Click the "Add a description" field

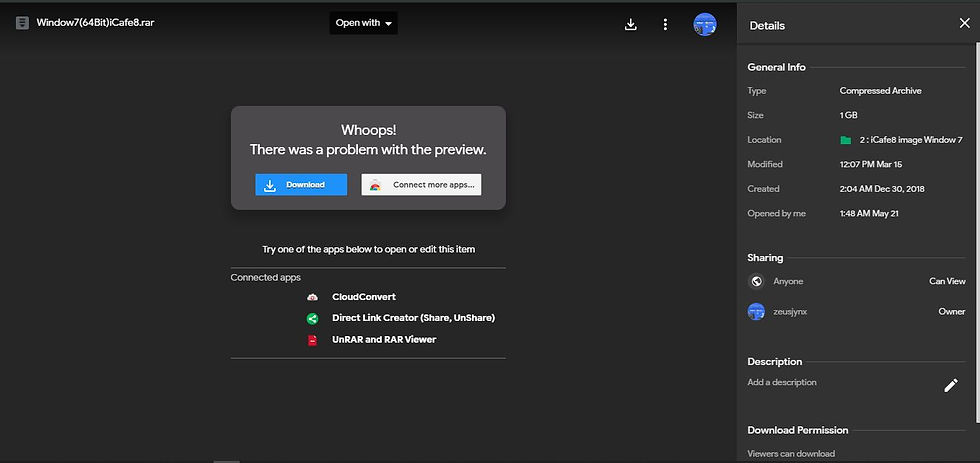(x=782, y=382)
